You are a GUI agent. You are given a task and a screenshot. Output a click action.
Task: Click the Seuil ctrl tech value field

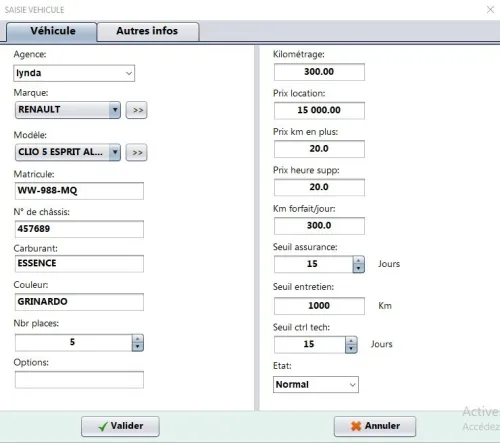310,345
